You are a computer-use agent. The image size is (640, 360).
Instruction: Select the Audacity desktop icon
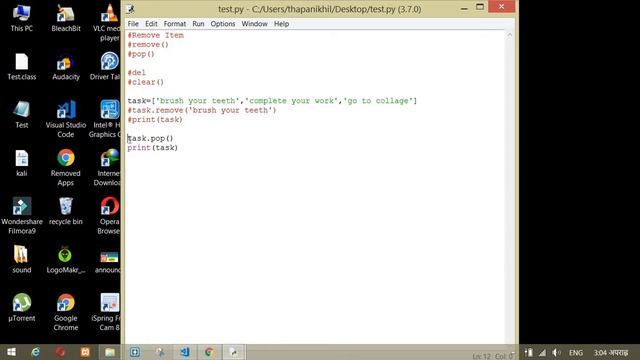[66, 67]
